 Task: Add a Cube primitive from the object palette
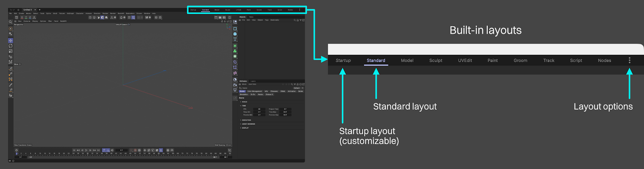235,34
